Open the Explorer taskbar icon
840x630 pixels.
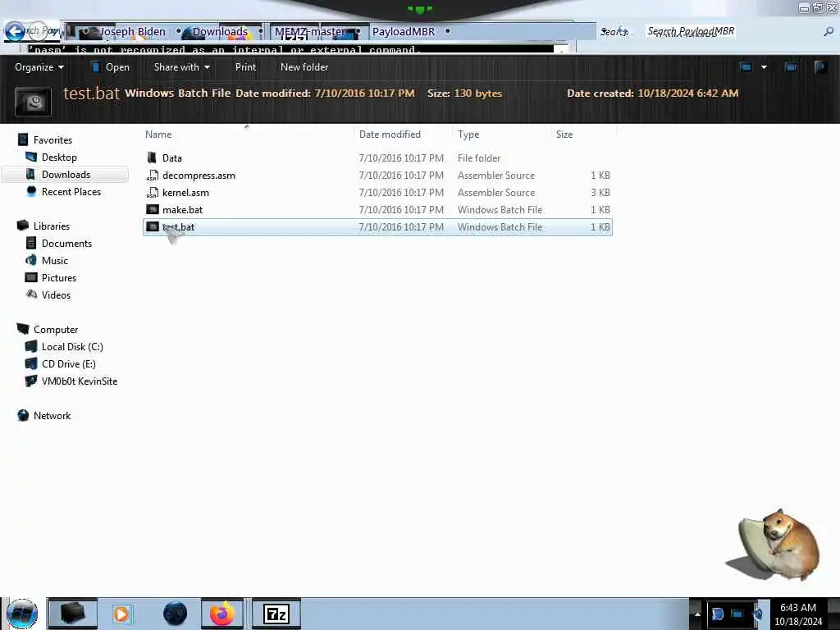tap(73, 614)
